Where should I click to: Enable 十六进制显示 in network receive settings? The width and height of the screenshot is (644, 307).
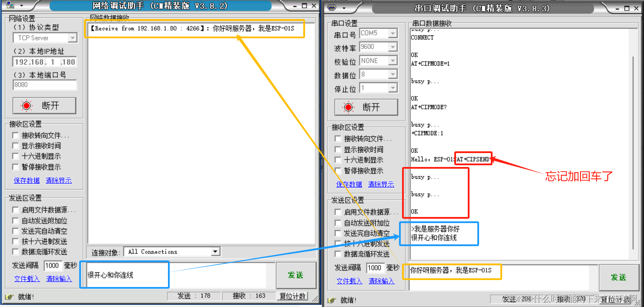pos(16,156)
